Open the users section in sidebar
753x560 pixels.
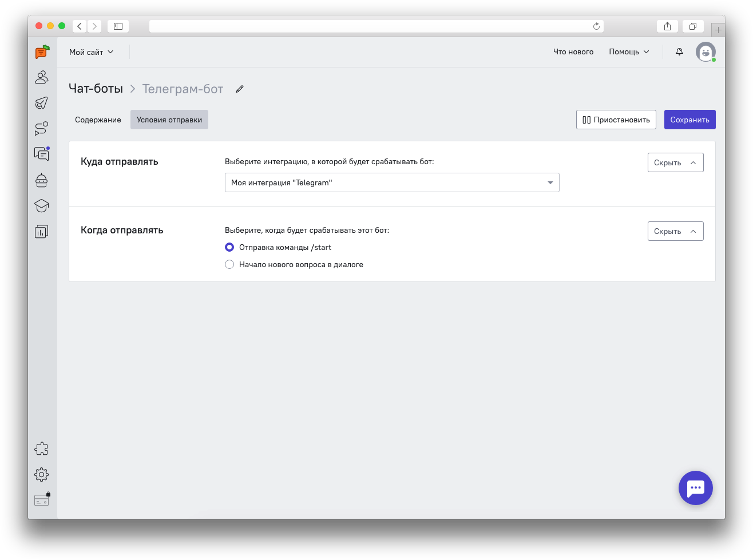pos(42,77)
